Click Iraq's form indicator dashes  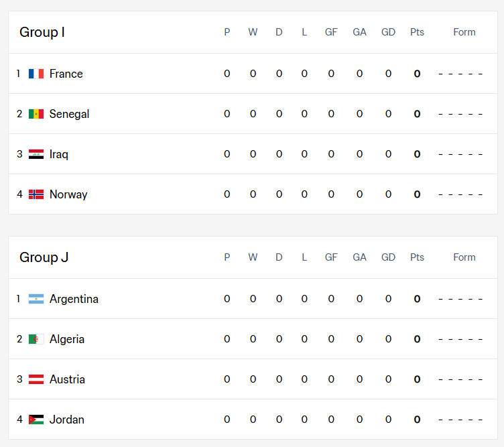[x=460, y=154]
